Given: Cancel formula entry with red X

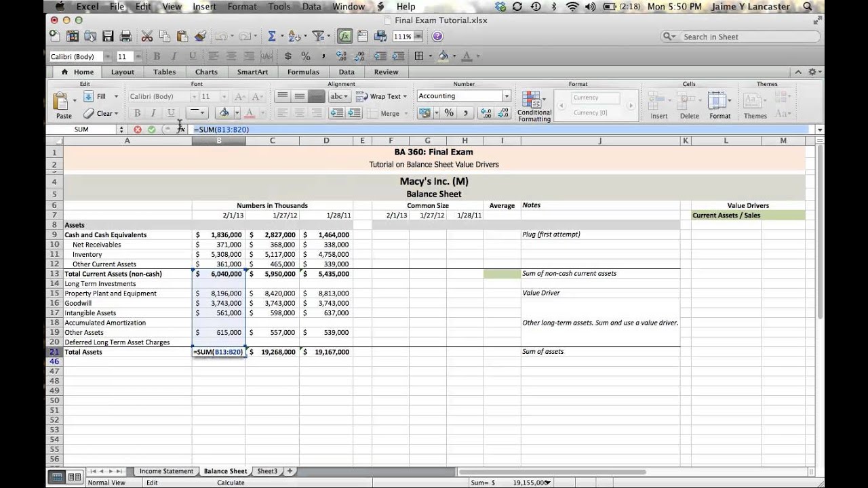Looking at the screenshot, I should pos(138,129).
